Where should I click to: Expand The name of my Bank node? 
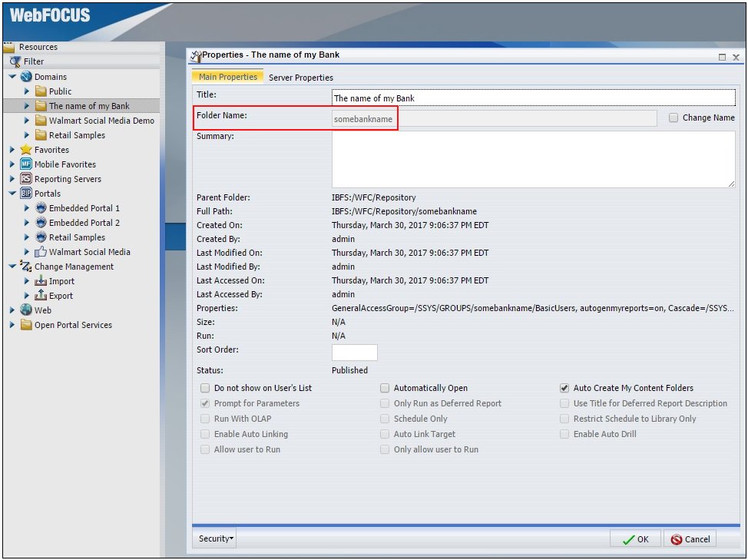tap(27, 105)
